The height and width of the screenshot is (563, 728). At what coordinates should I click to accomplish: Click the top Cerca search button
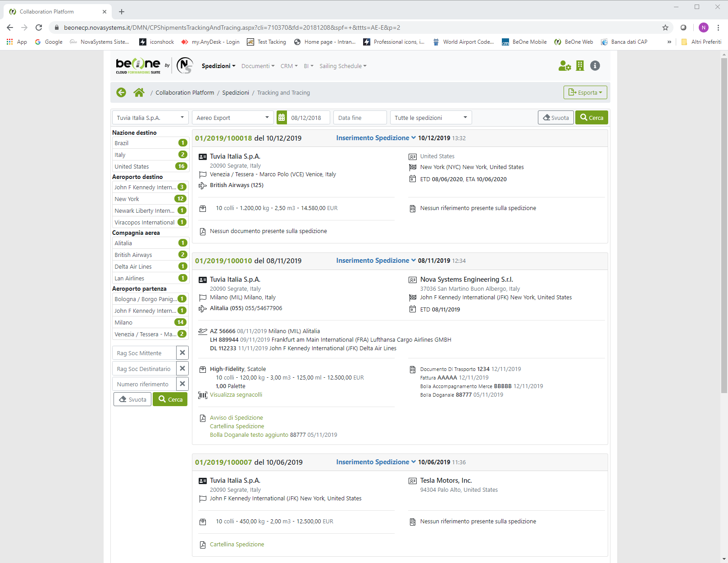[x=591, y=118]
